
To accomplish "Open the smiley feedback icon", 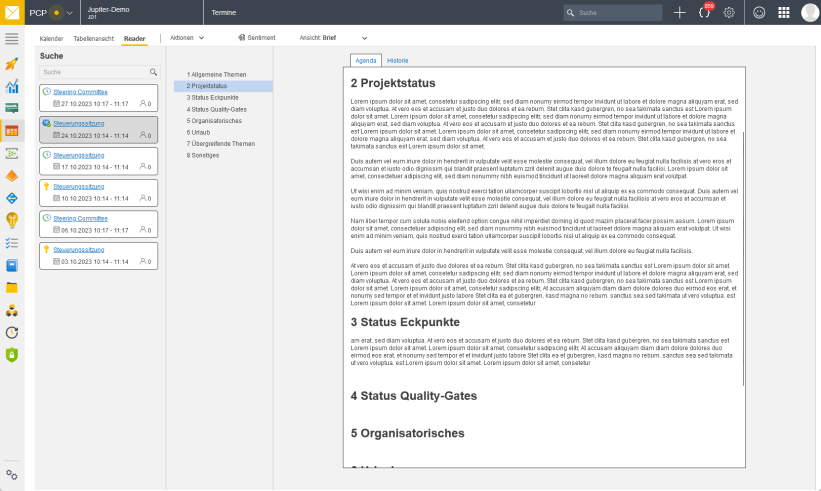I will (x=759, y=13).
